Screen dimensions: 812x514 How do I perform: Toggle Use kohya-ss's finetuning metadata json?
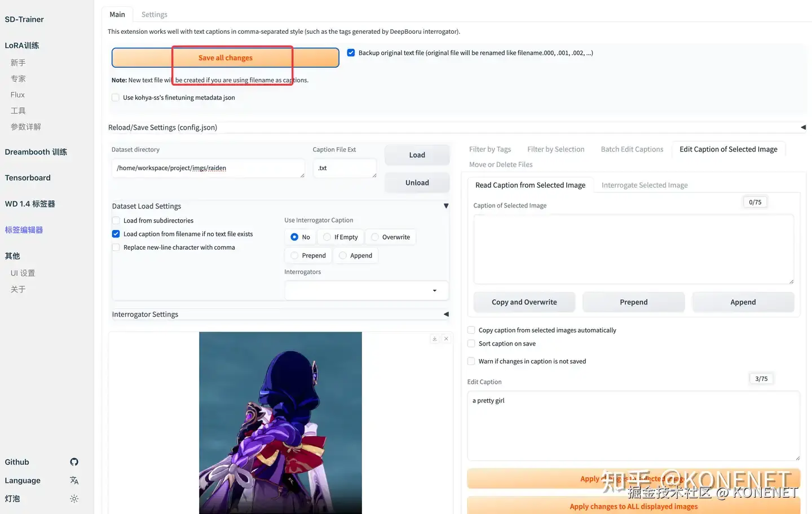(116, 98)
